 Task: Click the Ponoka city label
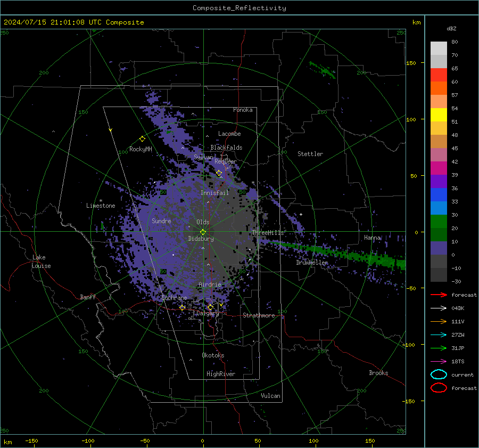[x=243, y=110]
